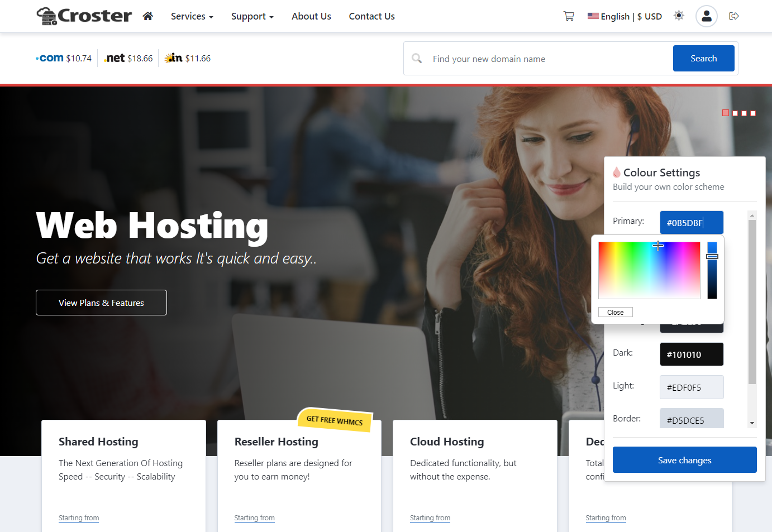Go to the About Us page

click(x=311, y=16)
